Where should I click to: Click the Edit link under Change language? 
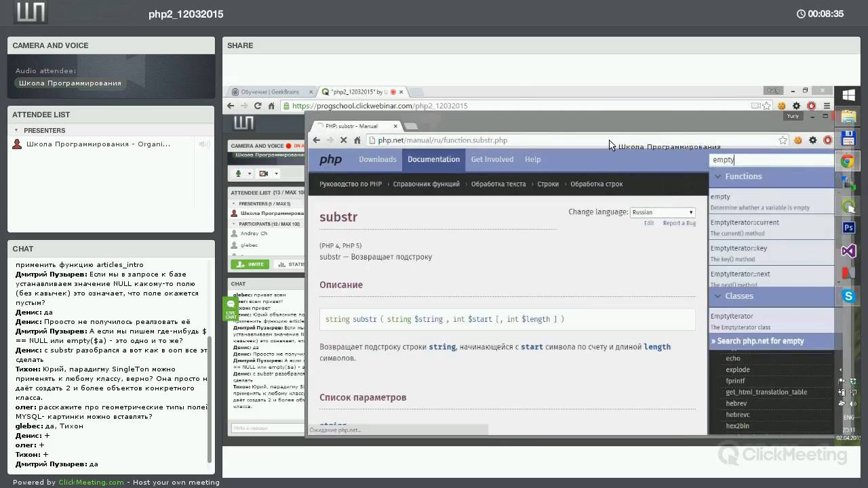[649, 223]
